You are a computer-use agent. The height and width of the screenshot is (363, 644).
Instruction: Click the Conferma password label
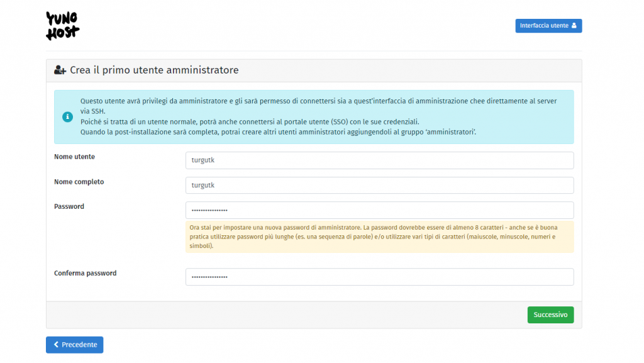[x=86, y=273]
